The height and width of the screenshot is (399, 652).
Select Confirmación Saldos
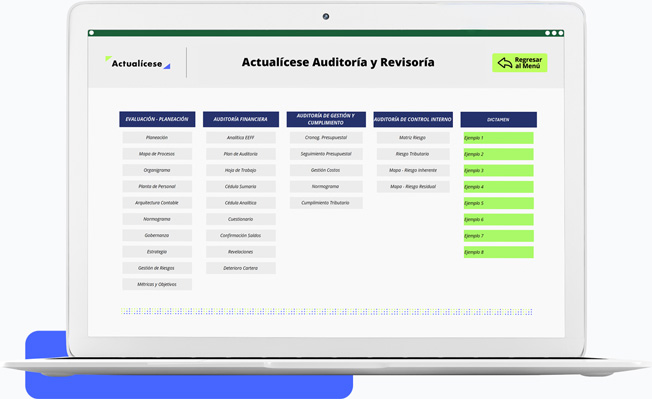pos(241,235)
